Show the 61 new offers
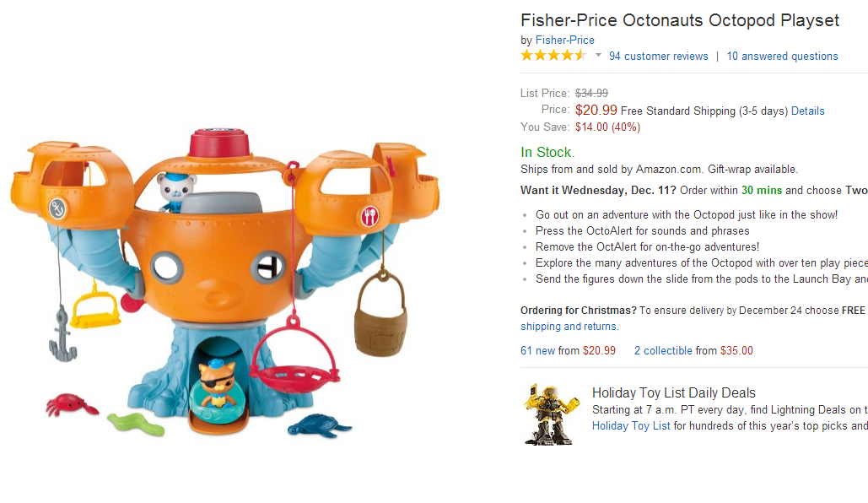The width and height of the screenshot is (868, 503). pyautogui.click(x=537, y=350)
